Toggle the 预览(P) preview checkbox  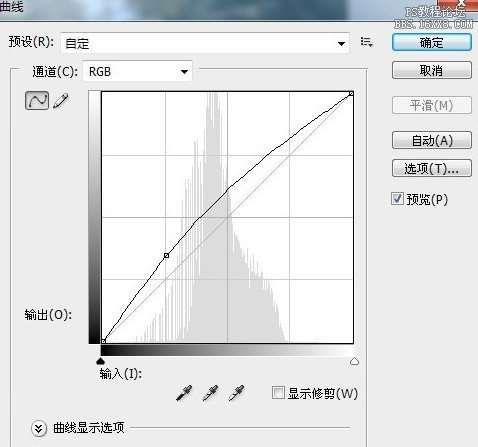point(397,199)
